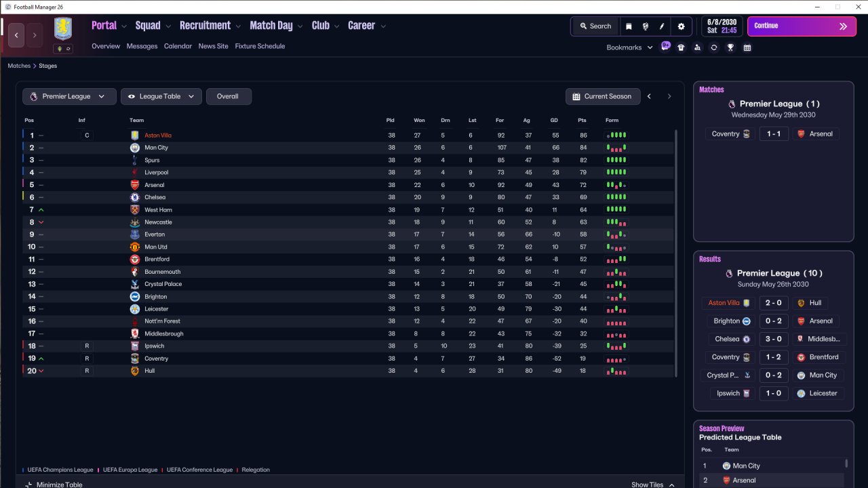The width and height of the screenshot is (868, 488).
Task: Switch to the Fixture Schedule sub-tab
Action: (x=260, y=46)
